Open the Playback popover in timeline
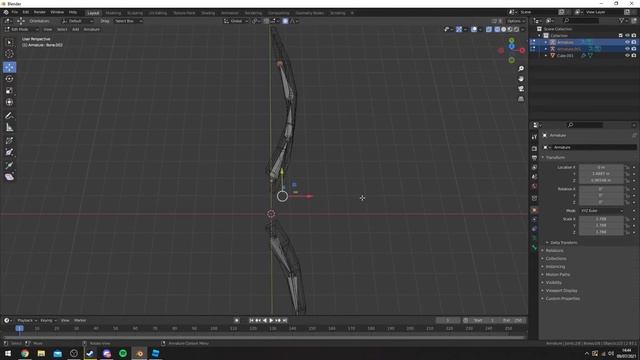Screen dimensions: 640x360 tap(27, 320)
